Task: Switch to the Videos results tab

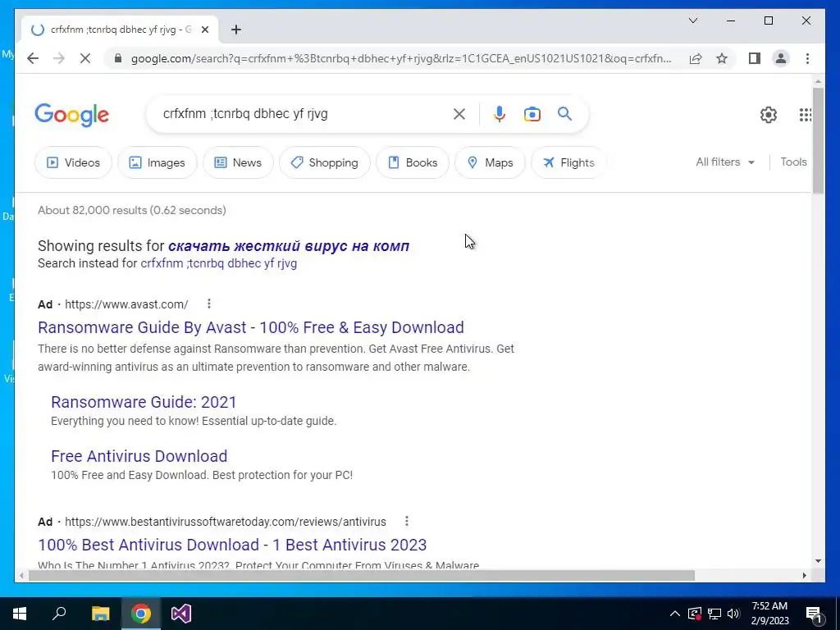Action: pos(73,162)
